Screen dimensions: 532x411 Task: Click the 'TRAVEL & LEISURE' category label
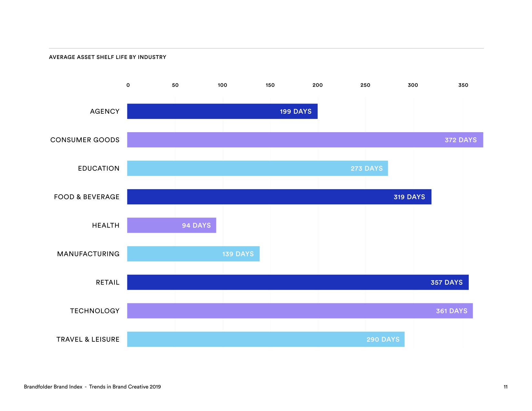tap(88, 339)
